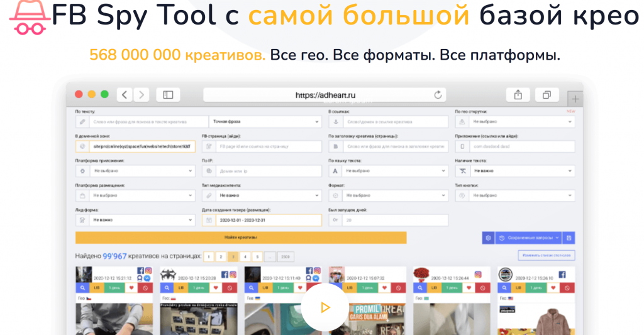Screen dimensions: 644x335
Task: Favorite the 15:21:12 creative with the heart
Action: [x=131, y=288]
